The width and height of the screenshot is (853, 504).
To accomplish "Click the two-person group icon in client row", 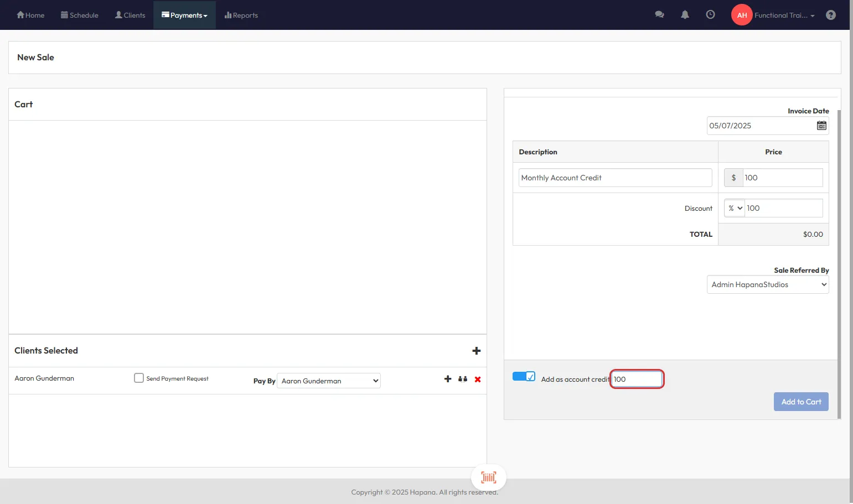I will (x=463, y=379).
